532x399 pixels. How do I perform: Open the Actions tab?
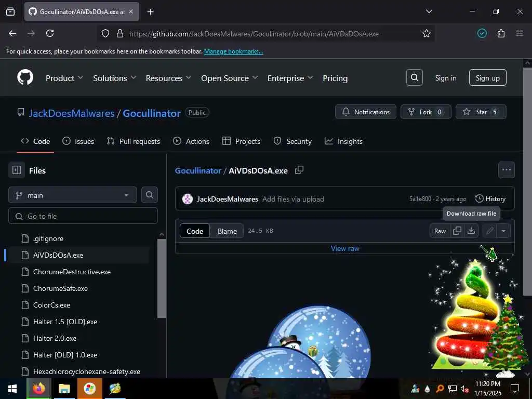[191, 141]
